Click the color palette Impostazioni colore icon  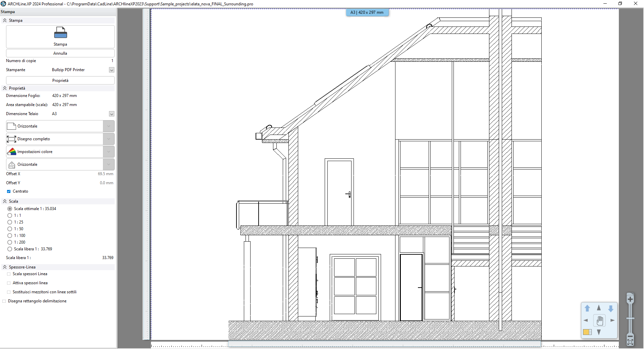[12, 152]
